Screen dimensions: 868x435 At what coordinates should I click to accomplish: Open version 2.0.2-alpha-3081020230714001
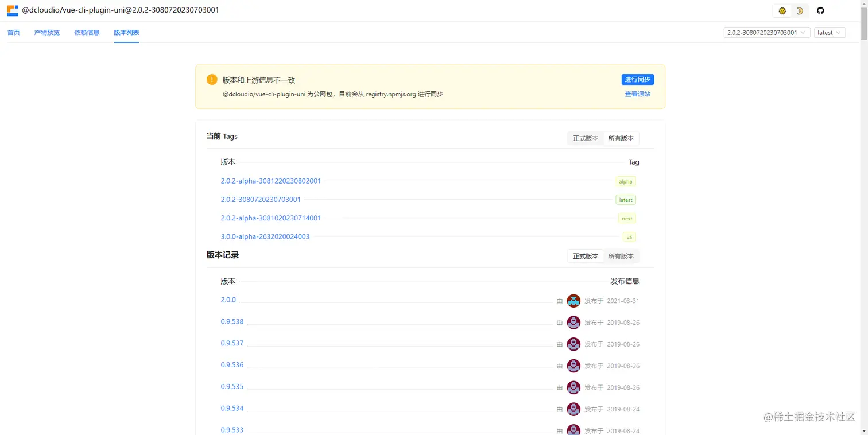click(x=271, y=218)
